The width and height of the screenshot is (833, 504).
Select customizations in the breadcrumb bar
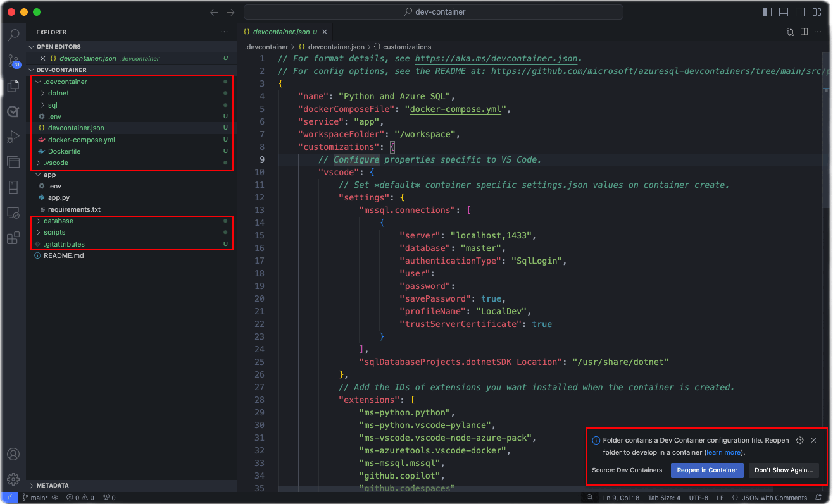[399, 46]
